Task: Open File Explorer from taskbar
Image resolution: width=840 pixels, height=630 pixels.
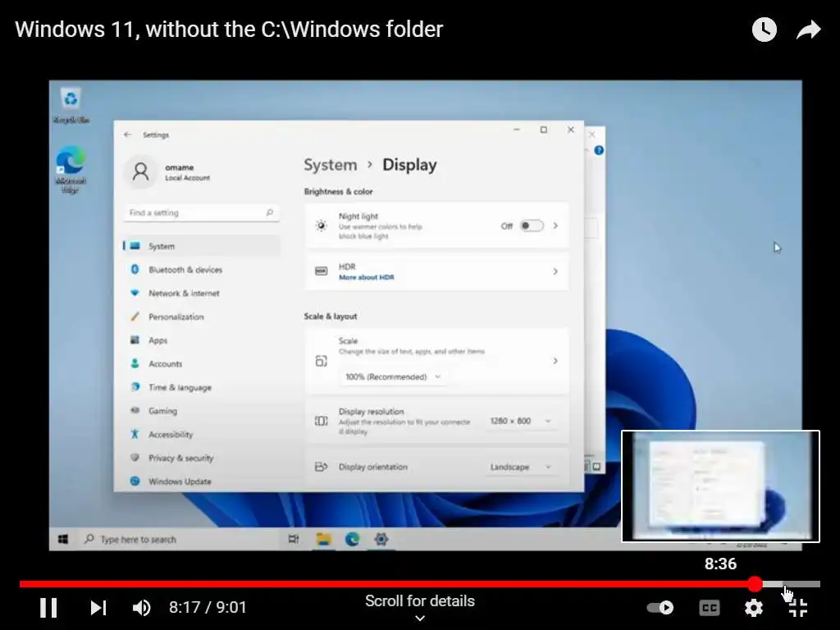Action: (323, 539)
